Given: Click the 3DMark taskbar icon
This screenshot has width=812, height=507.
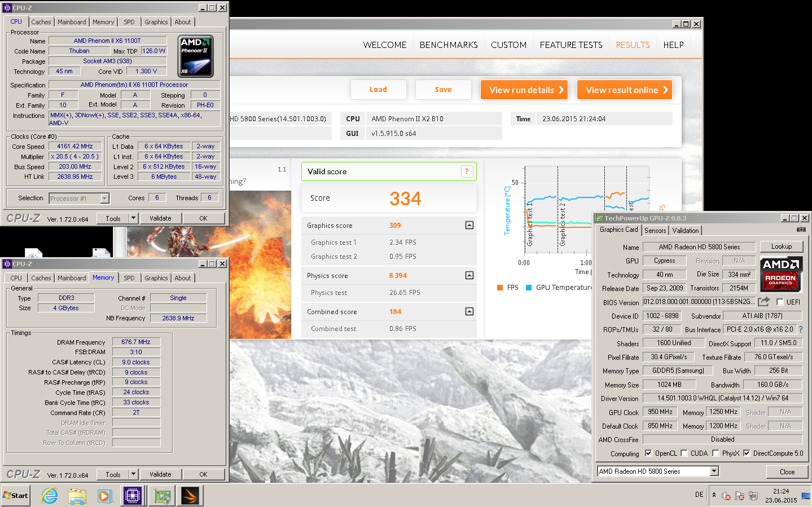Looking at the screenshot, I should pyautogui.click(x=190, y=496).
